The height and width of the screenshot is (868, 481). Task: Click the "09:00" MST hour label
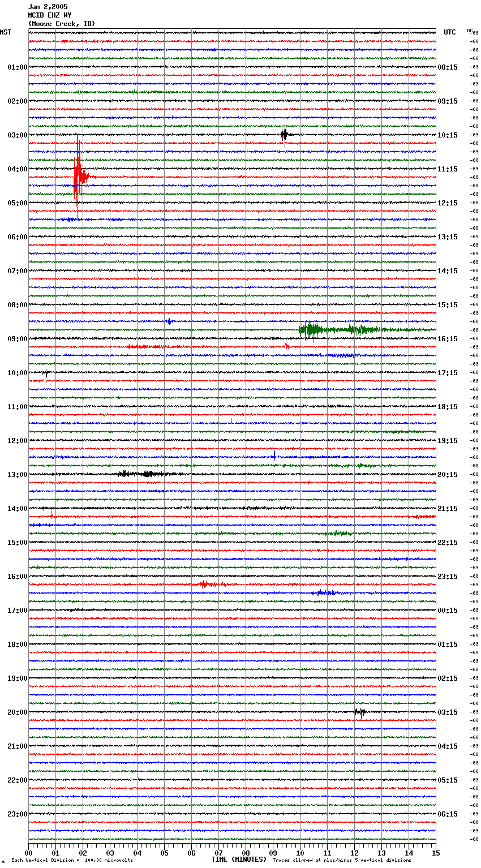(18, 339)
